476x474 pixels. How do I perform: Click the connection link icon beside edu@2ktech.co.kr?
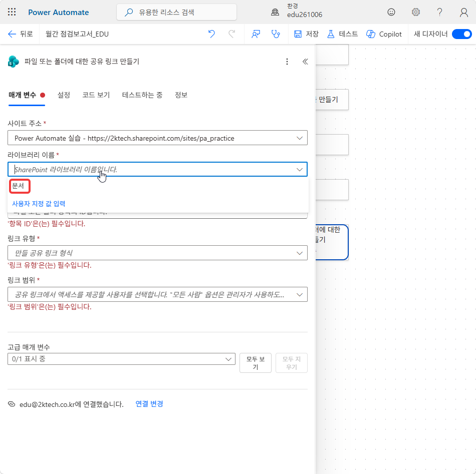click(12, 404)
